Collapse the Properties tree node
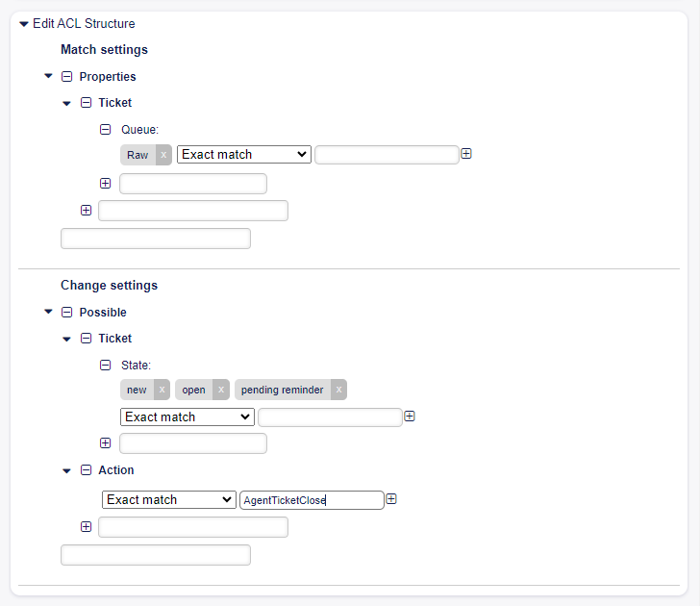 pos(48,76)
